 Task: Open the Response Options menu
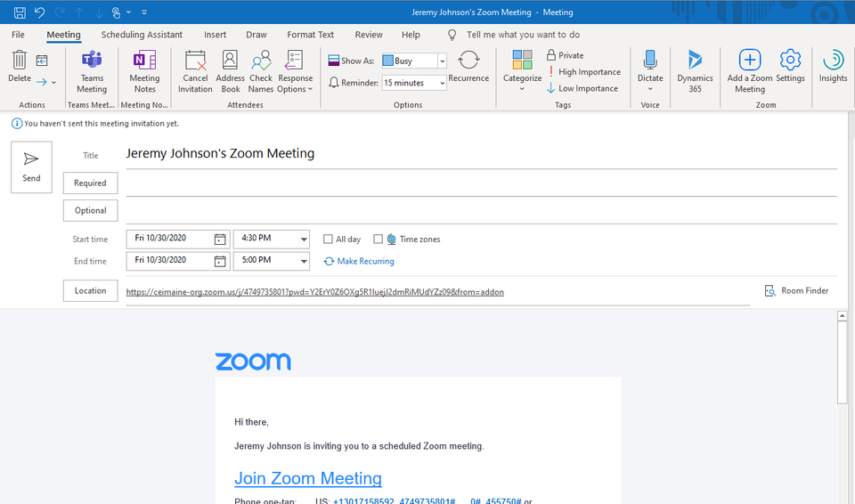295,71
